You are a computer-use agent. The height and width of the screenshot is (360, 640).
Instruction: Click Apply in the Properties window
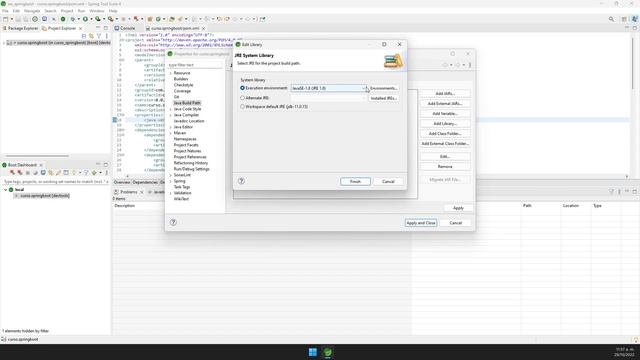coord(458,208)
